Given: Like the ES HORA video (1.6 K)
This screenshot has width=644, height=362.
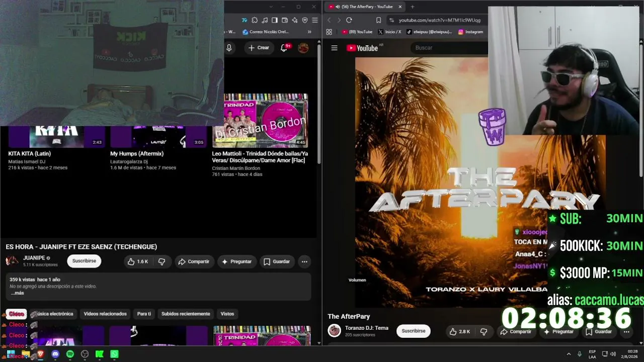Looking at the screenshot, I should [x=137, y=261].
